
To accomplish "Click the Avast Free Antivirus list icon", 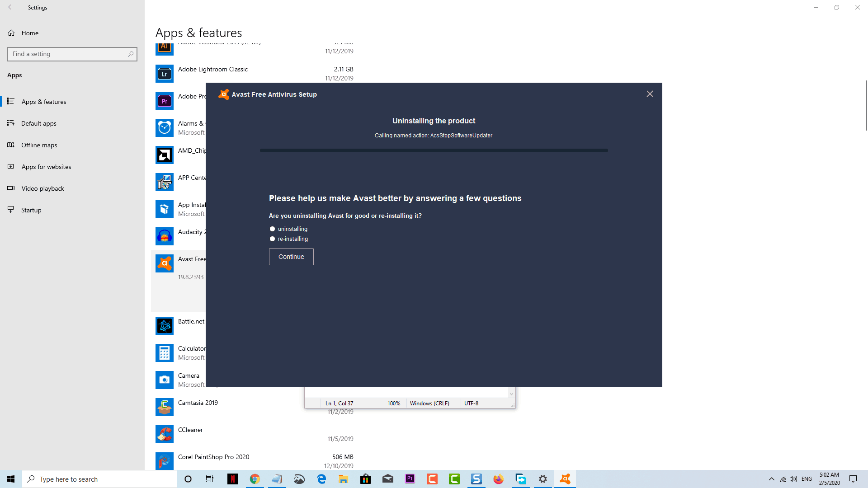I will click(x=165, y=263).
